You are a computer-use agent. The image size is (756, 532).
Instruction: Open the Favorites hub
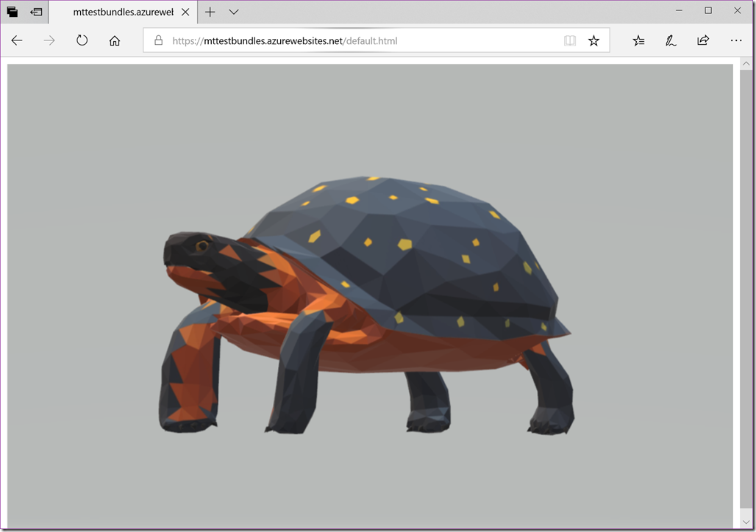(639, 40)
